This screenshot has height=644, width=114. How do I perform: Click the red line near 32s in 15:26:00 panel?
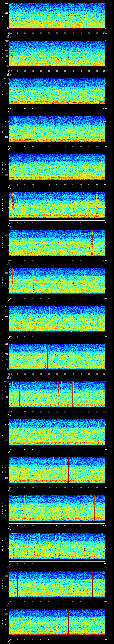point(61,394)
